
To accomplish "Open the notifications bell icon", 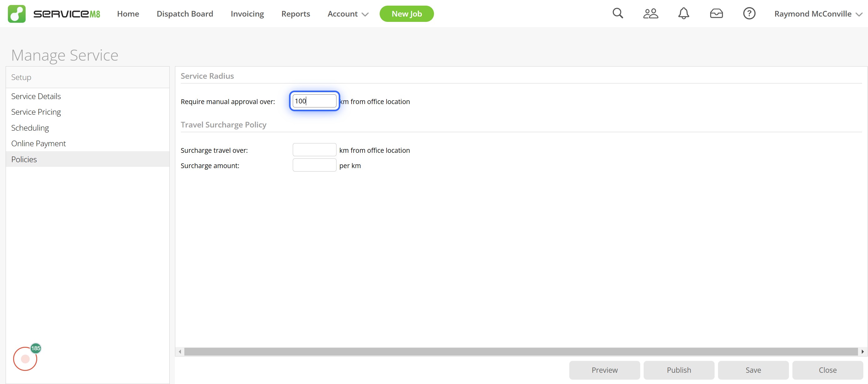I will pyautogui.click(x=683, y=13).
